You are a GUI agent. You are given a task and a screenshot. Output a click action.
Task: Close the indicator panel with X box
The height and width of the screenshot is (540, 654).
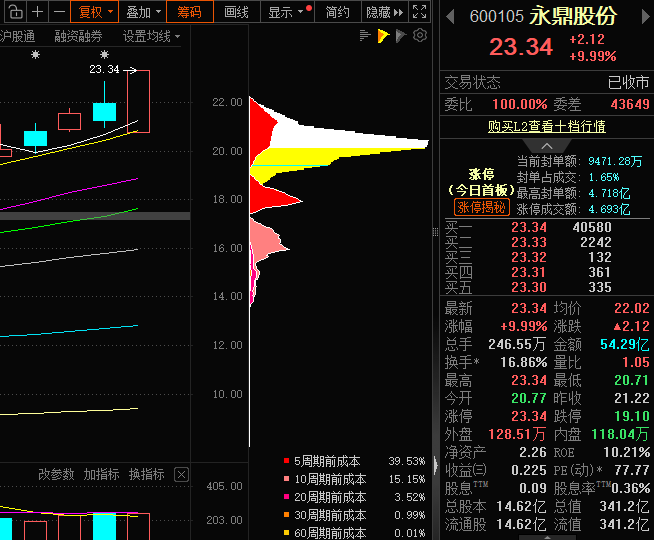click(x=181, y=475)
